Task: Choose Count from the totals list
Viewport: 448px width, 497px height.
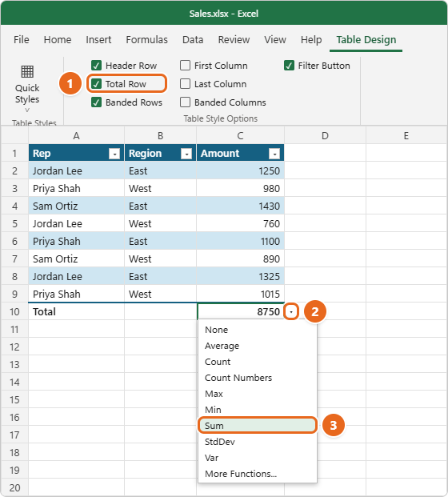Action: pos(258,362)
